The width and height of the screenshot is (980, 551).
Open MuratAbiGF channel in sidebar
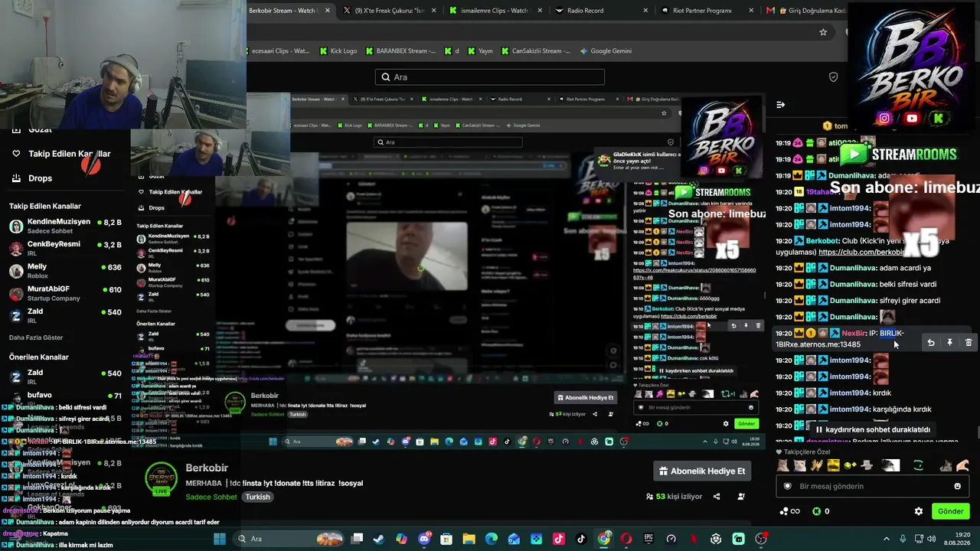coord(65,293)
